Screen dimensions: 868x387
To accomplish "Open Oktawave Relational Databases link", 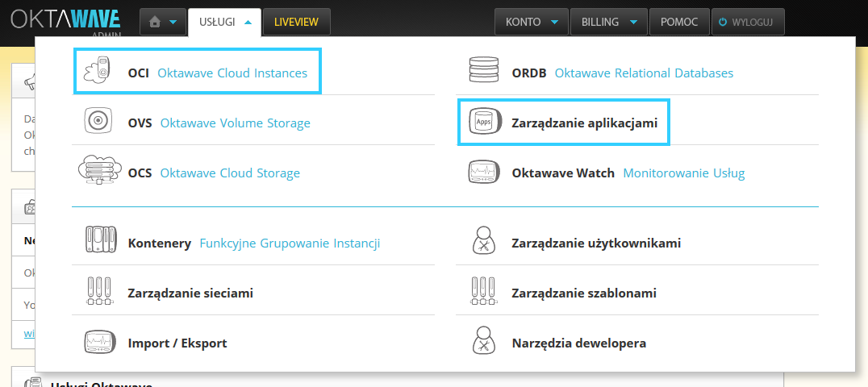I will coord(645,73).
